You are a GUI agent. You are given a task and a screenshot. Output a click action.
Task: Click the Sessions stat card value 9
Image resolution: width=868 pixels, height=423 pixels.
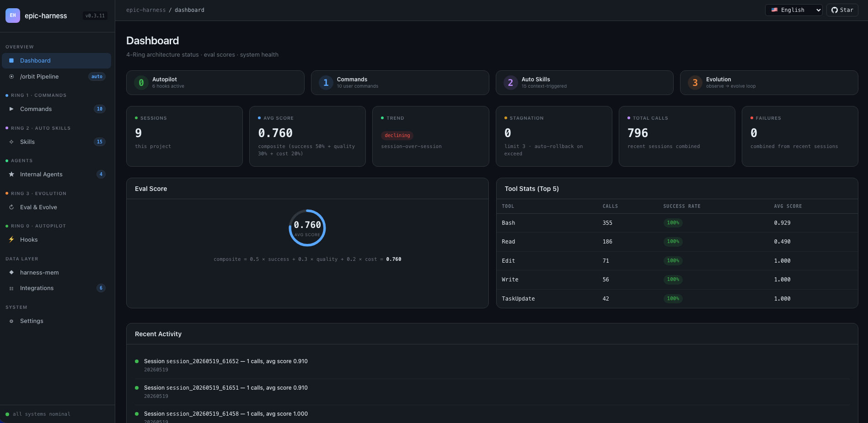(x=139, y=133)
